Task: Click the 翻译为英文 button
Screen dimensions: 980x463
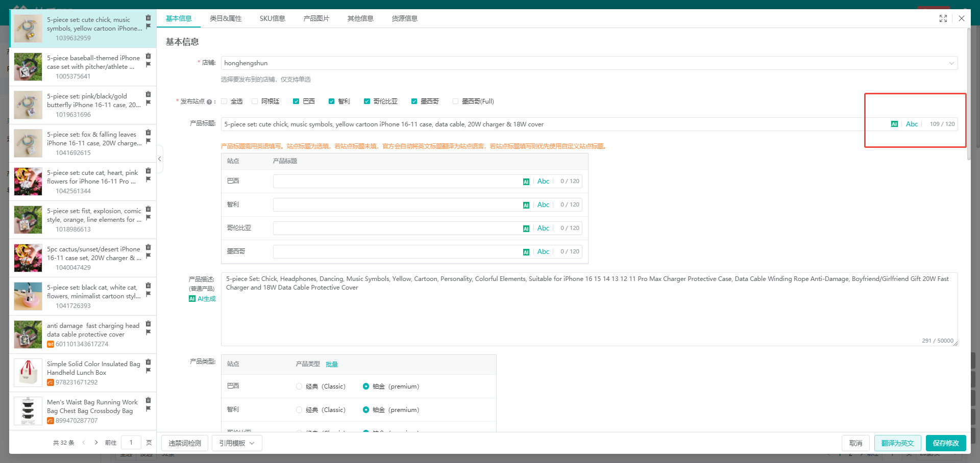Action: click(x=897, y=443)
